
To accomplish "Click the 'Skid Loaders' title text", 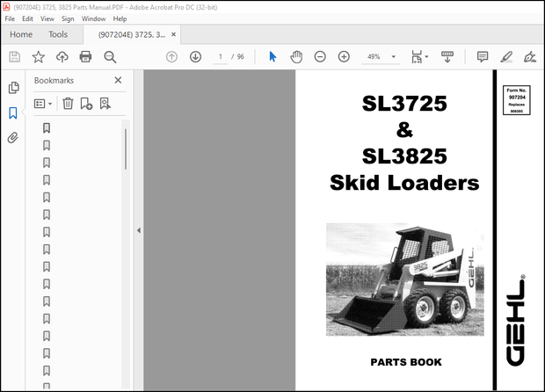I will click(404, 183).
